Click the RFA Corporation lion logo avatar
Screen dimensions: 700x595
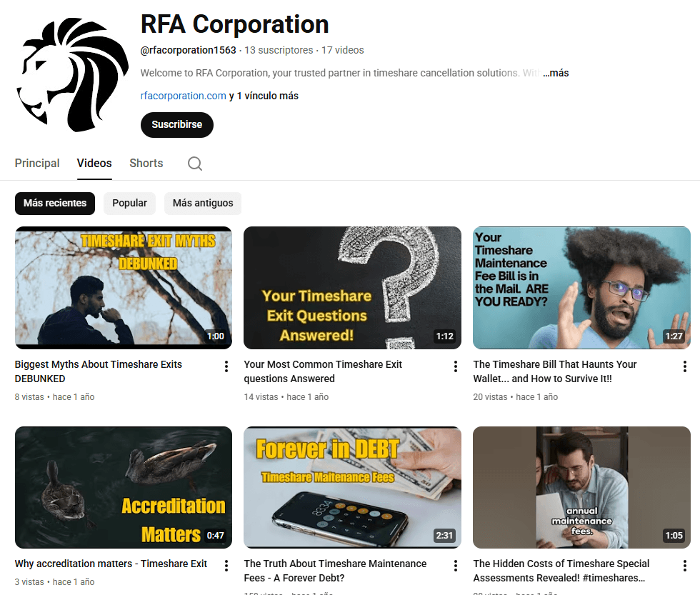tap(72, 74)
